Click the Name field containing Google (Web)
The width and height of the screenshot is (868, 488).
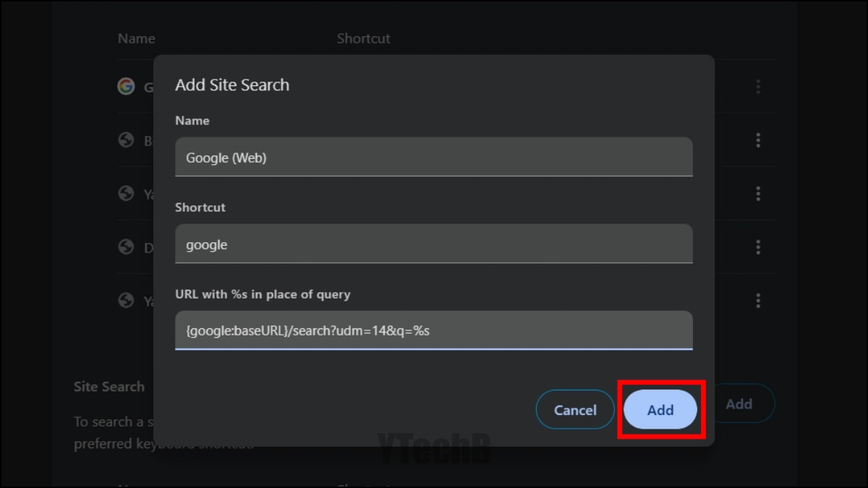(x=434, y=157)
